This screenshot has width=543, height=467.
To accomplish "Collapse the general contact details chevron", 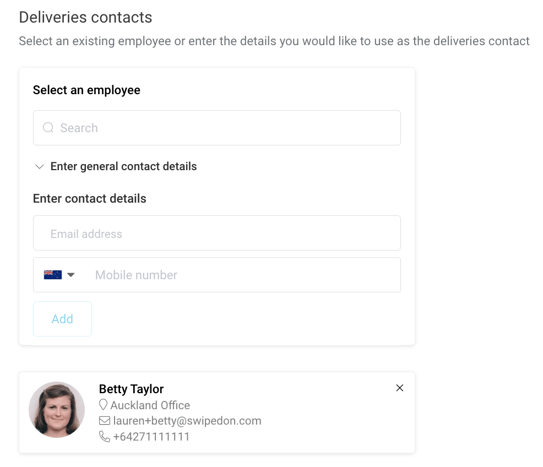I will tap(39, 167).
